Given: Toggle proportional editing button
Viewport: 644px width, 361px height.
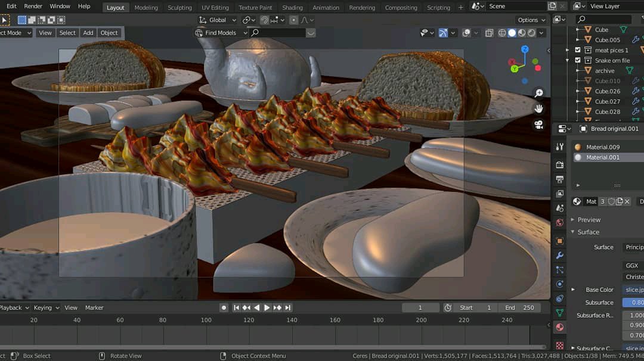Looking at the screenshot, I should pyautogui.click(x=293, y=20).
